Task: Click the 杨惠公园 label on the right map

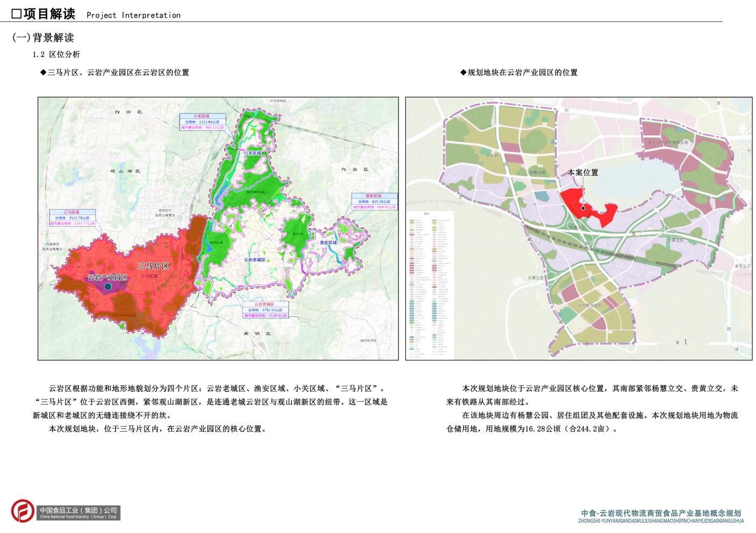Action: 537,172
